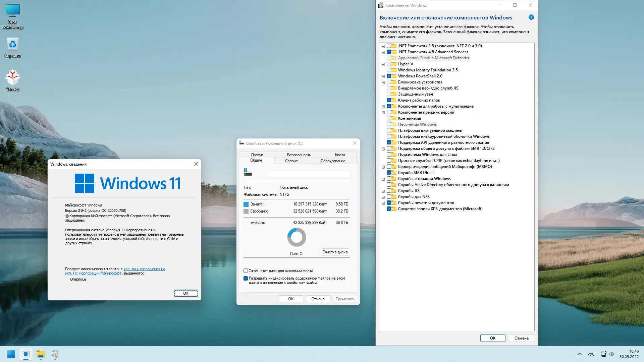Open the Оборудование tab
Viewport: 644px width, 362px height.
(333, 161)
